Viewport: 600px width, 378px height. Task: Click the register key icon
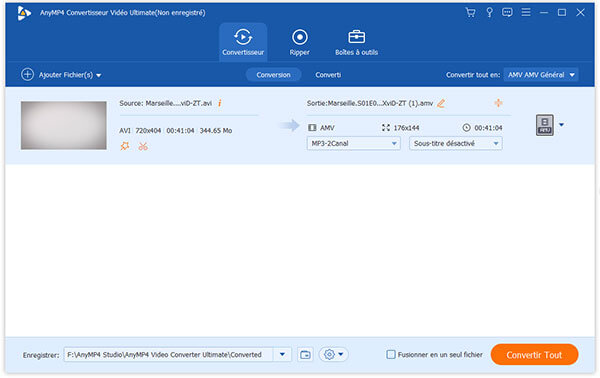click(489, 13)
